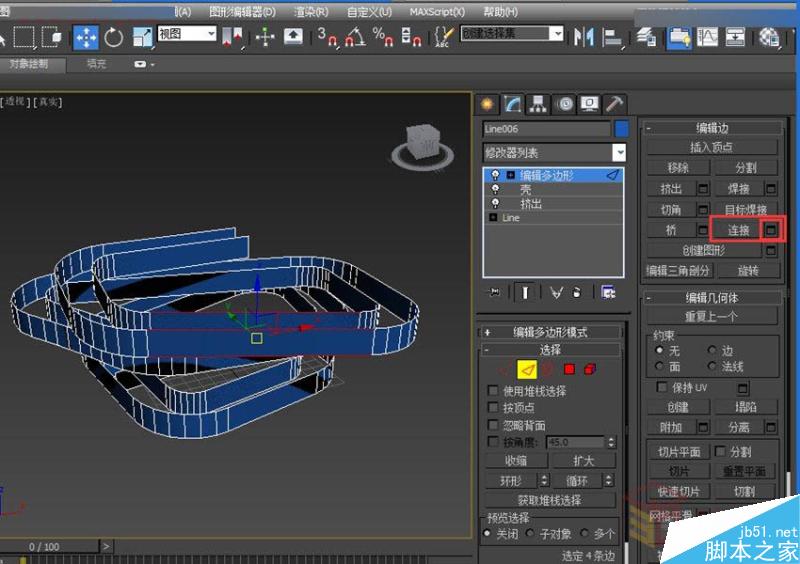Select Polygon sub-object level red square
Screen dimensions: 800x564
click(569, 369)
